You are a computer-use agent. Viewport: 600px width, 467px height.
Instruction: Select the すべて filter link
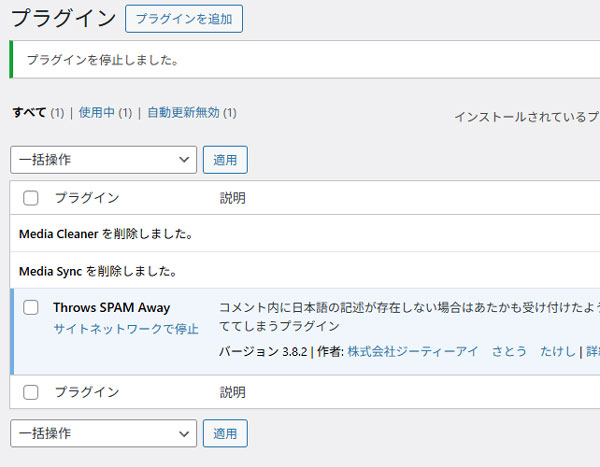29,112
